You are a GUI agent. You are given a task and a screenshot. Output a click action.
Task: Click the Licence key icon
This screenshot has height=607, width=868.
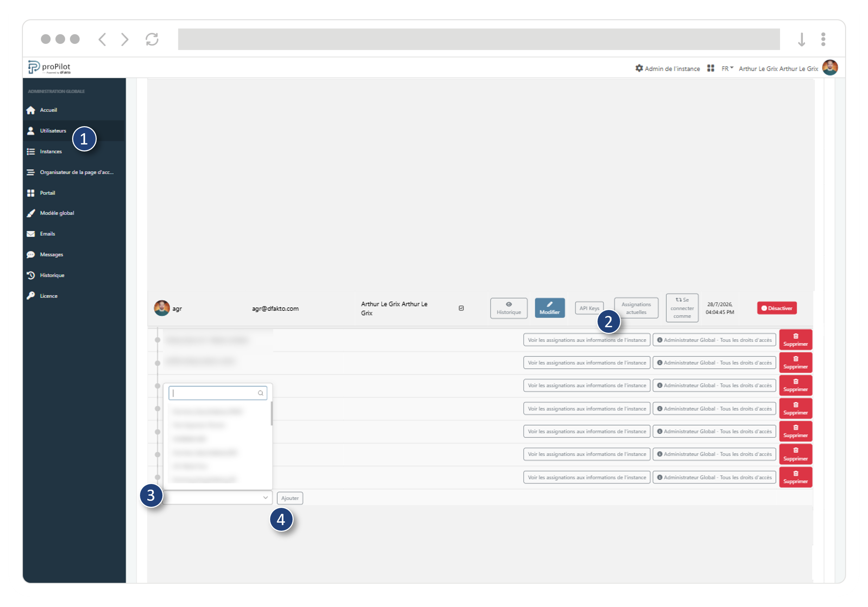pos(31,296)
